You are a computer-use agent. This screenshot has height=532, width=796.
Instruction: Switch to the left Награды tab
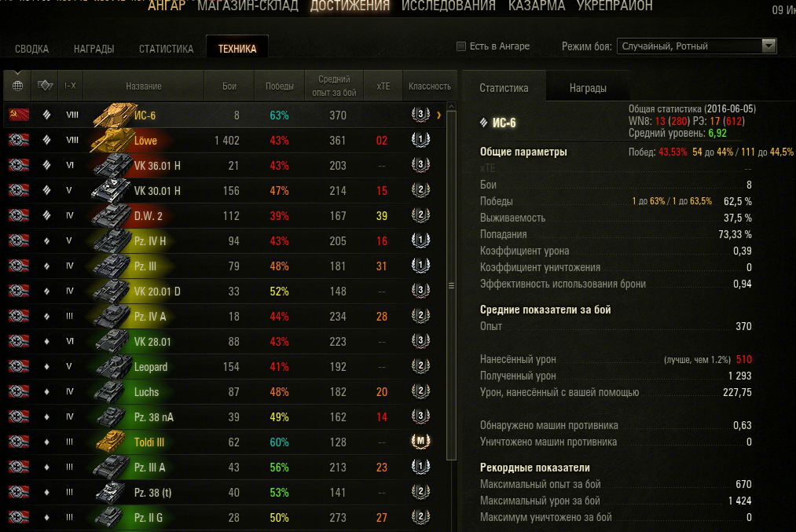[94, 49]
